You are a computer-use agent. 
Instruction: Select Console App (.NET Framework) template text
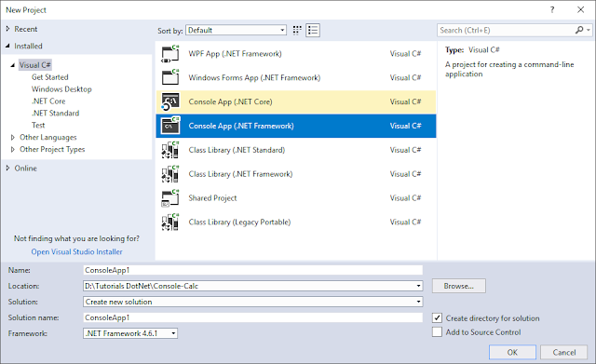coord(241,126)
